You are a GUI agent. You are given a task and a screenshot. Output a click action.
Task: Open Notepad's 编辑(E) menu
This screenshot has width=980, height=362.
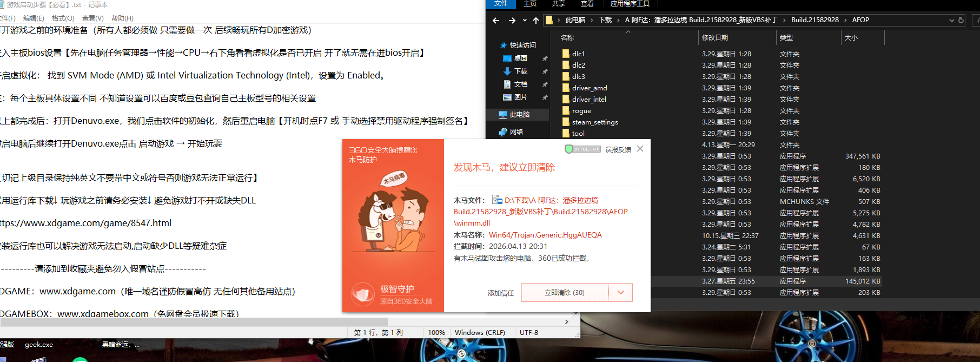point(34,18)
